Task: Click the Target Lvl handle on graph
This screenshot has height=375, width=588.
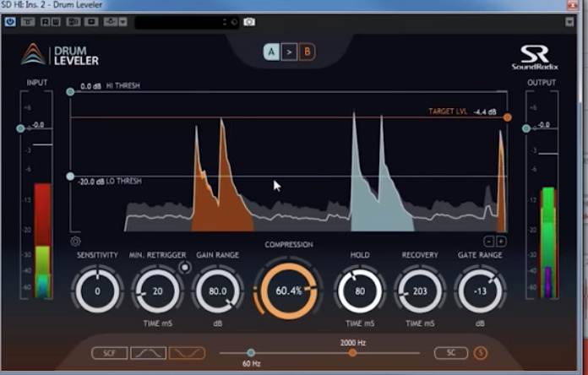Action: point(507,117)
